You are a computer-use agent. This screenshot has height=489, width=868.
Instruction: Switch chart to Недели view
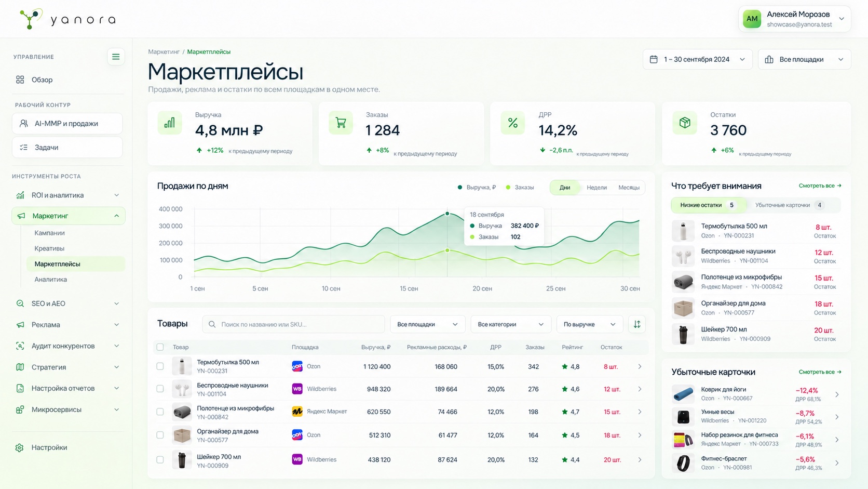click(596, 188)
